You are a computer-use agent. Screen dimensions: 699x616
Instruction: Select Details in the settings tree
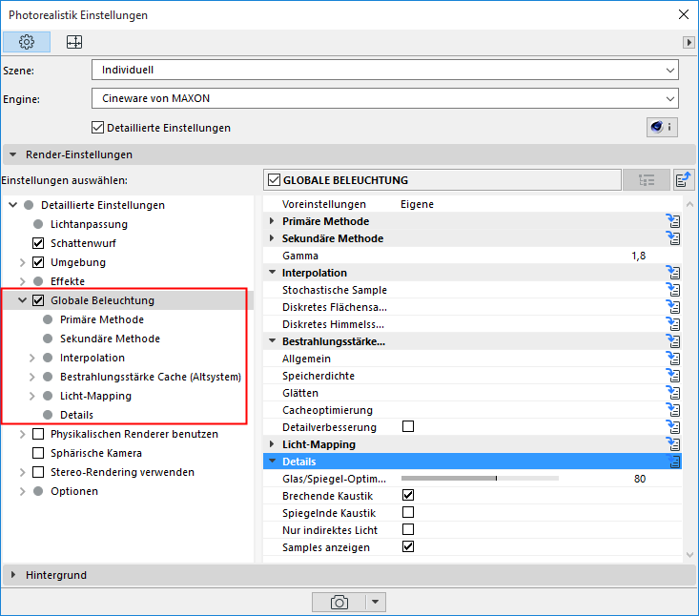76,415
